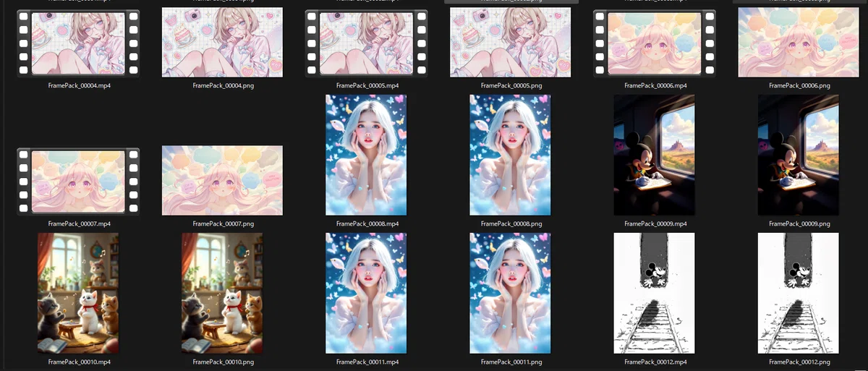Select the FramePack_00011.png thumbnail
868x371 pixels.
click(x=510, y=293)
